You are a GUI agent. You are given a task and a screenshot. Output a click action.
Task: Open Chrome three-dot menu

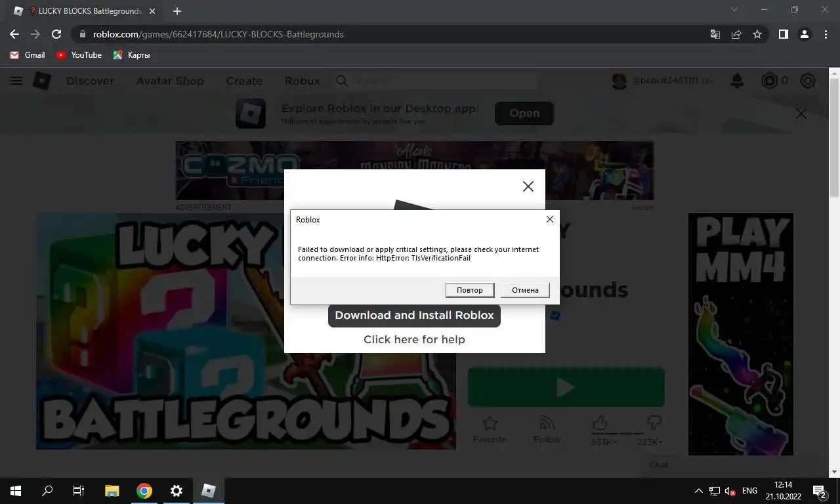tap(826, 34)
